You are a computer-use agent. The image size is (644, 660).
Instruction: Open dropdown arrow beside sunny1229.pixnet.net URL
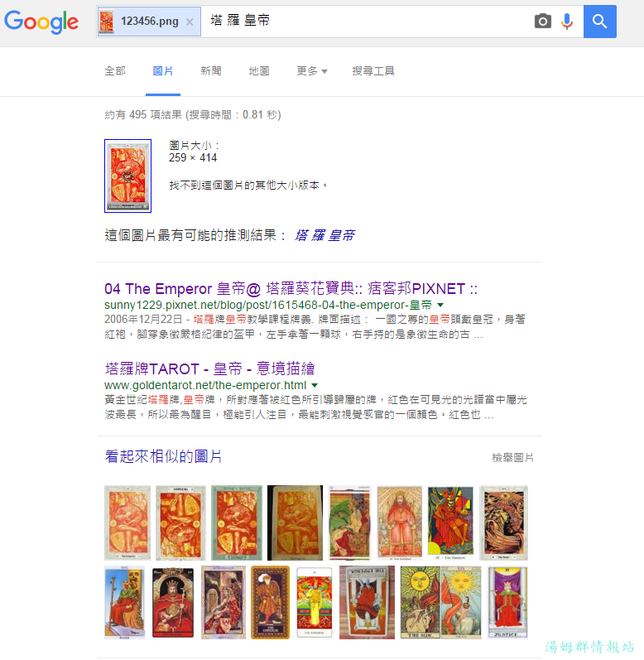(x=440, y=305)
